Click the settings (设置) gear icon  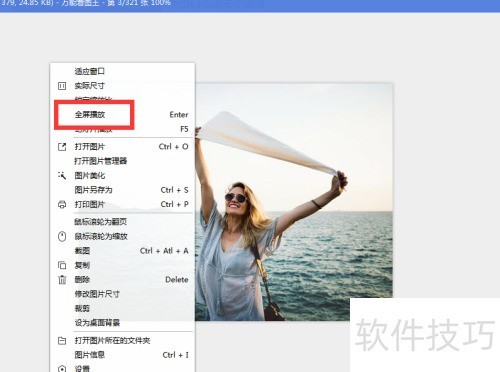tap(62, 369)
